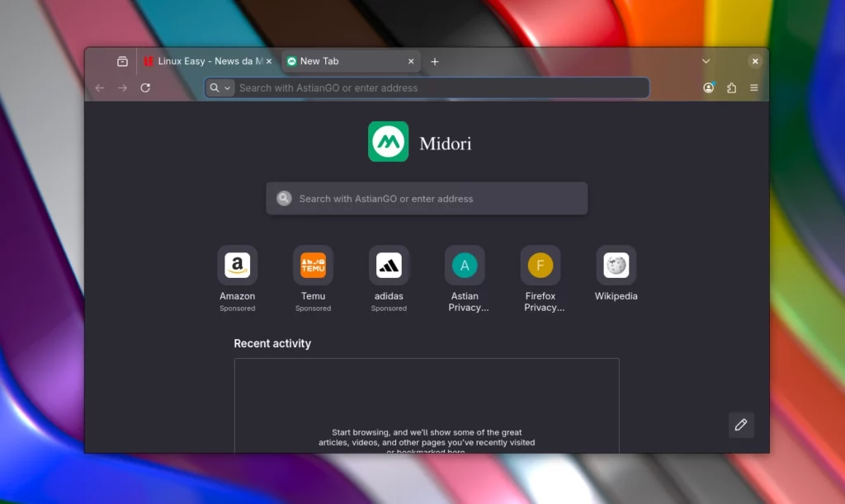Click the central search field

click(x=426, y=198)
